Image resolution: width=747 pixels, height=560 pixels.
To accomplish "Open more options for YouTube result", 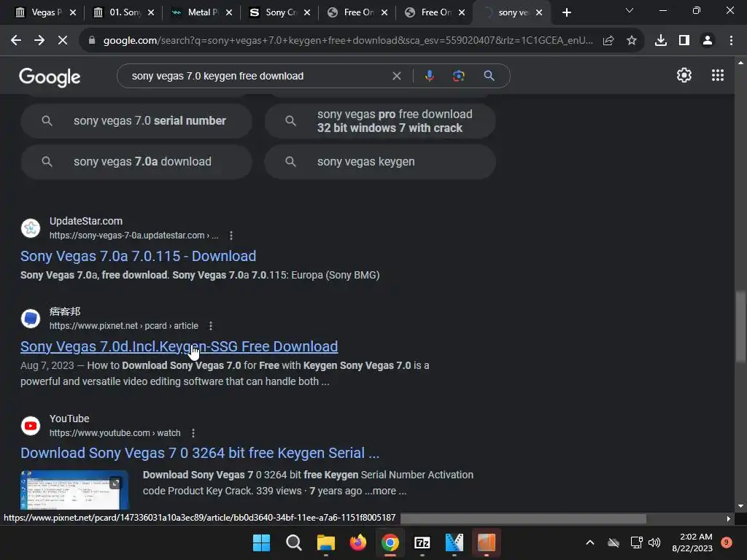I will pos(193,433).
